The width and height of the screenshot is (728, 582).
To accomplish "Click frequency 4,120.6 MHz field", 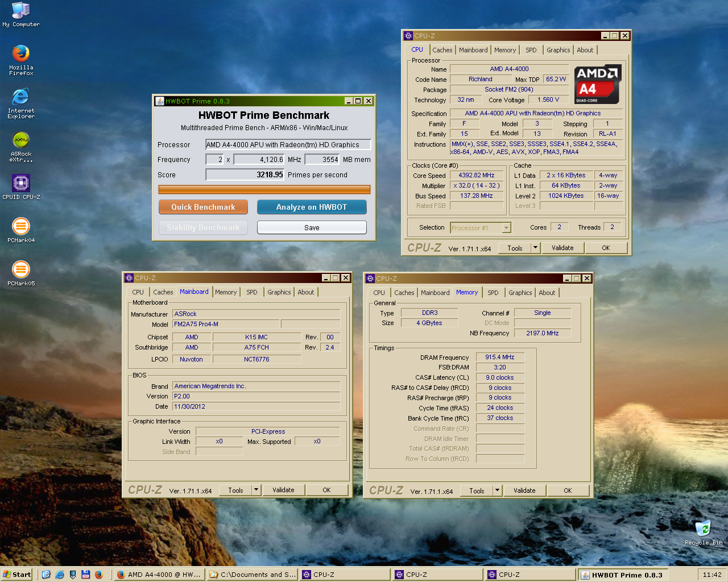I will coord(259,160).
